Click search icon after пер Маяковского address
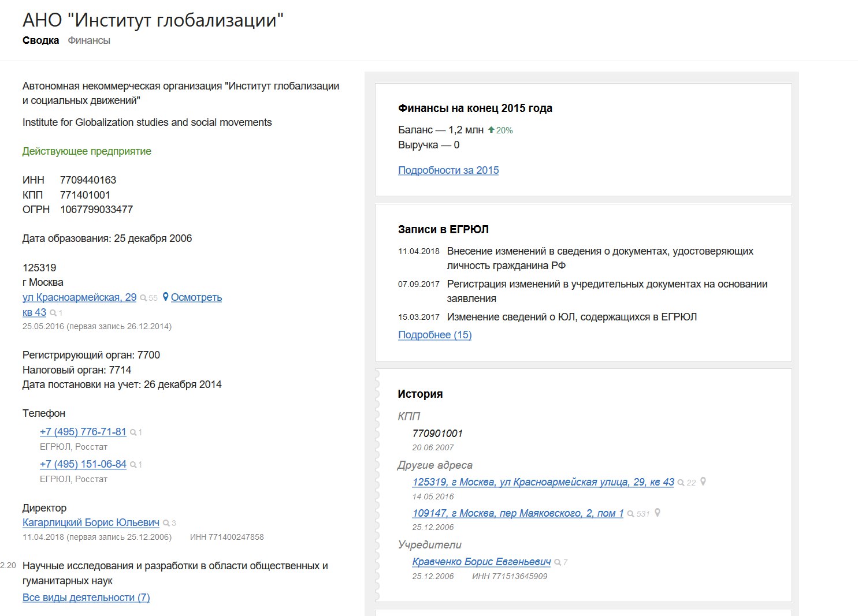Image resolution: width=858 pixels, height=616 pixels. (631, 514)
